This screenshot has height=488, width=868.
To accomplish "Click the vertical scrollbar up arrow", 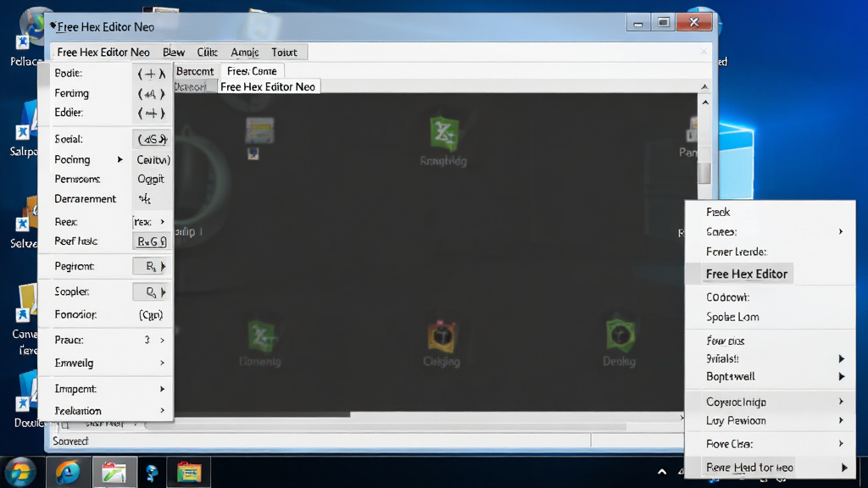I will coord(704,103).
